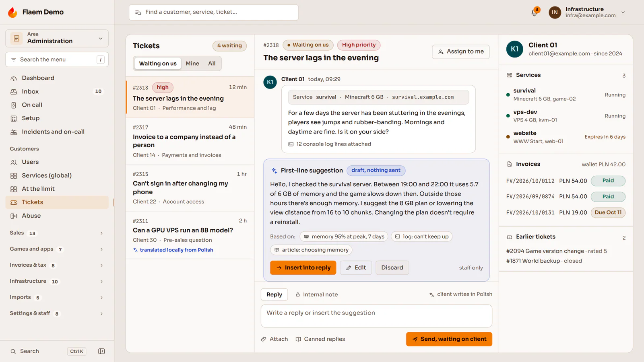Screen dimensions: 644x362
Task: Click translated locally from Polish link
Action: tap(173, 250)
